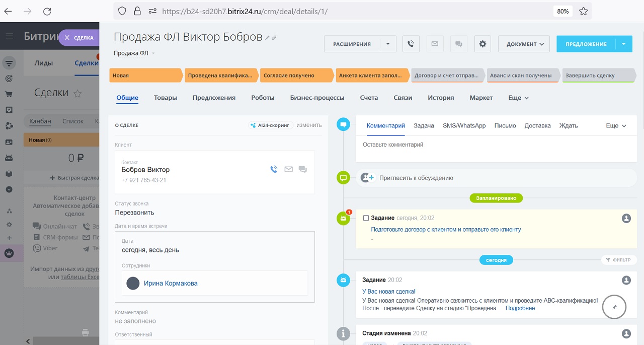The width and height of the screenshot is (644, 345).
Task: Click the envelope email icon in header toolbar
Action: point(435,44)
